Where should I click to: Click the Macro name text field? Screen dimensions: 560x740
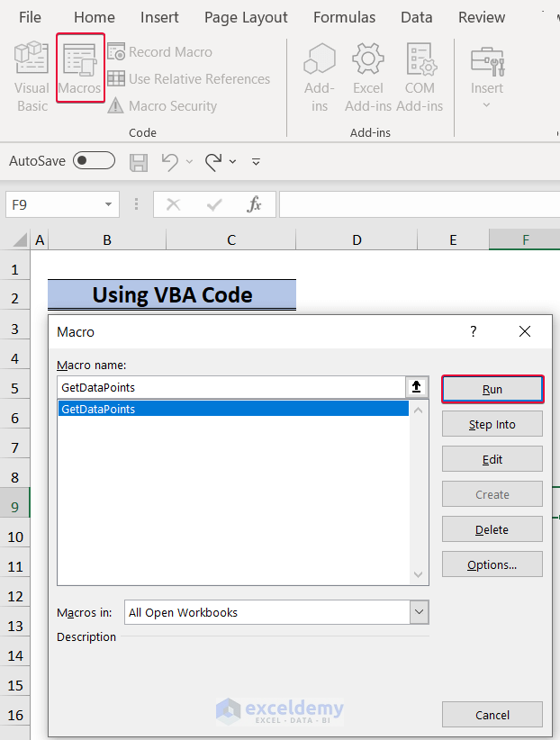[230, 387]
